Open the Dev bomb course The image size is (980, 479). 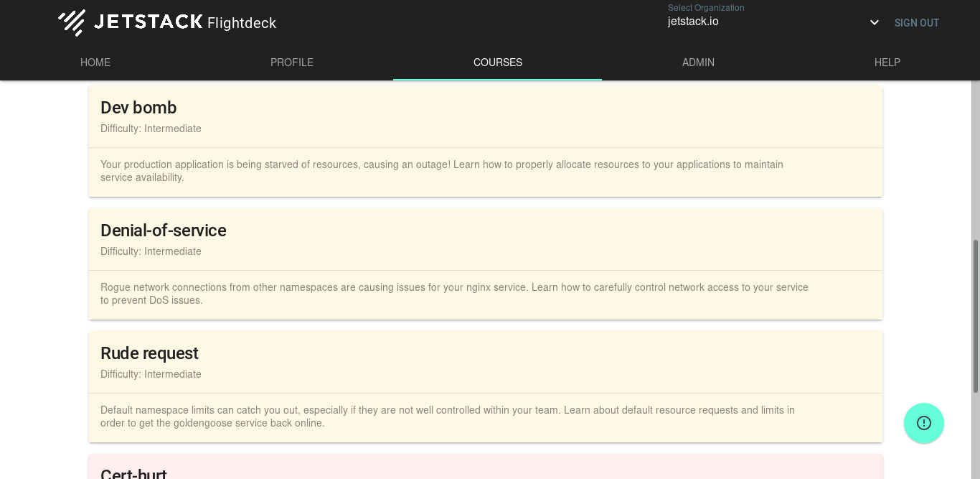(x=486, y=141)
